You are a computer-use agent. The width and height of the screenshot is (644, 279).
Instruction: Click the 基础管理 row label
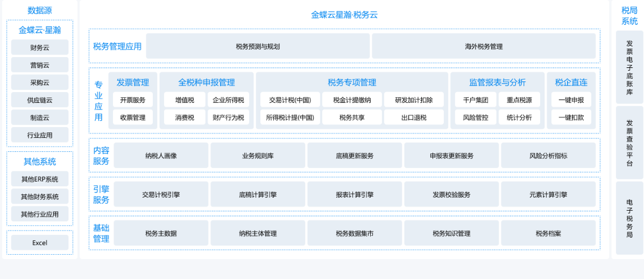point(101,233)
